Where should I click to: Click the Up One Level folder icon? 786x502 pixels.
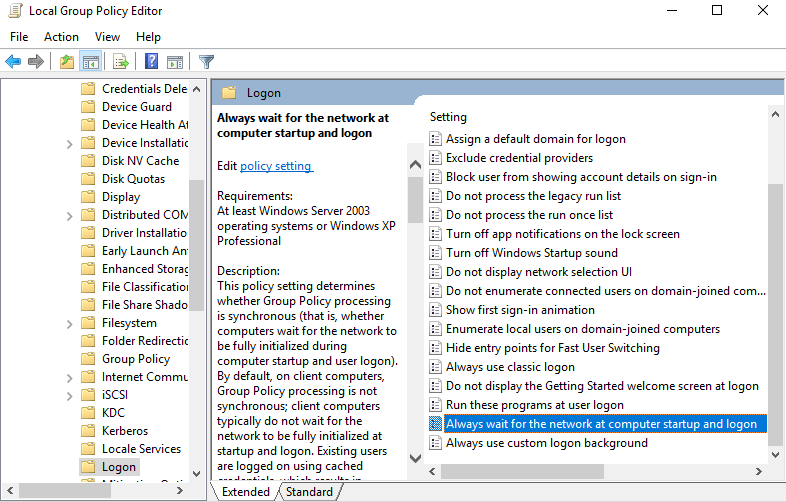click(x=66, y=62)
